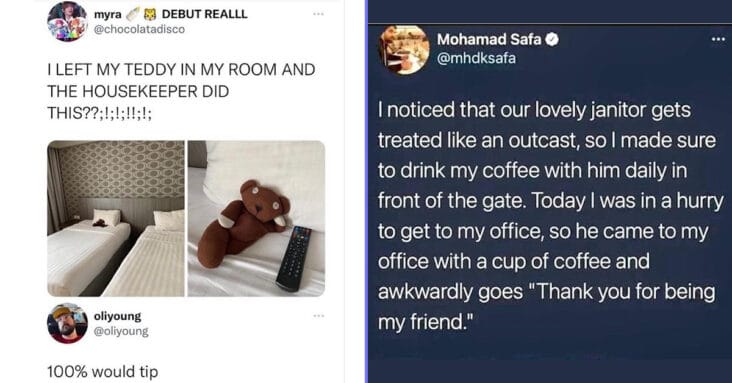Open more options on oliyoung's tweet
Viewport: 732px width, 383px height.
pyautogui.click(x=318, y=316)
